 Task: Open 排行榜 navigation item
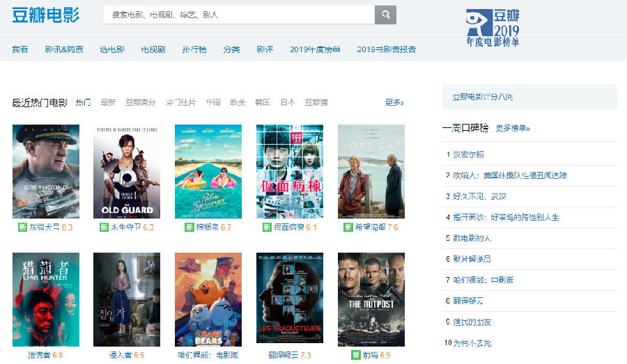pyautogui.click(x=194, y=49)
